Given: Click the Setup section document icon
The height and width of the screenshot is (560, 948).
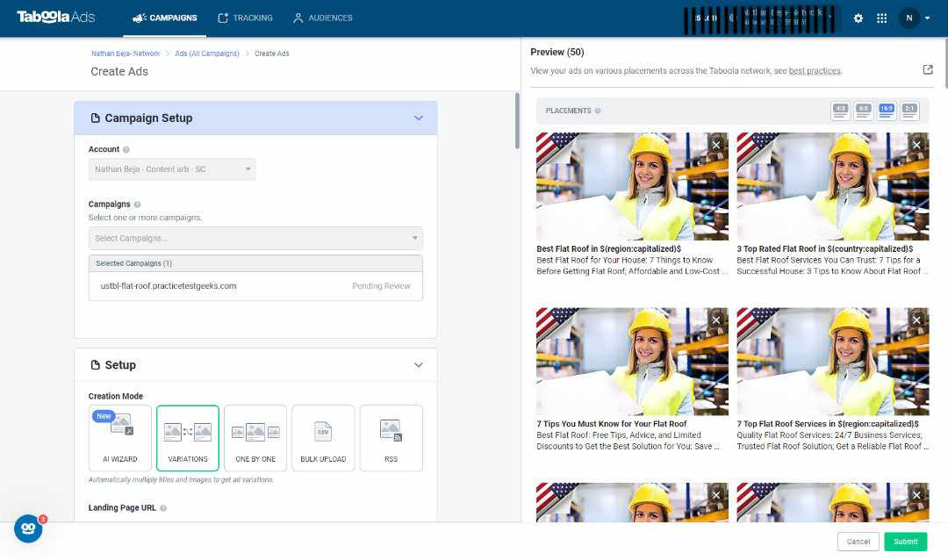Looking at the screenshot, I should coord(95,364).
